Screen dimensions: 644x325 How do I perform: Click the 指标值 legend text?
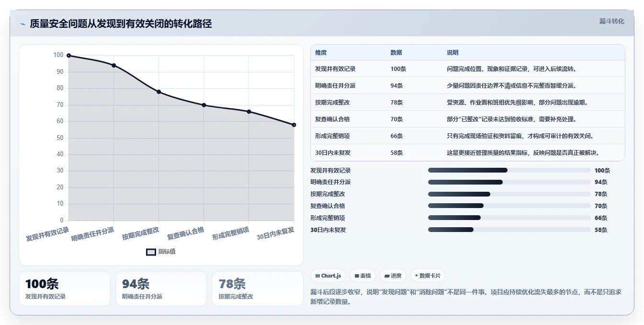[167, 252]
